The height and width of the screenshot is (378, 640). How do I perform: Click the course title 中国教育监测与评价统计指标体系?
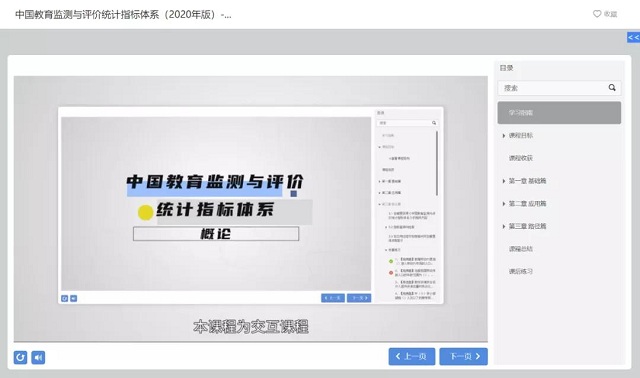[123, 15]
